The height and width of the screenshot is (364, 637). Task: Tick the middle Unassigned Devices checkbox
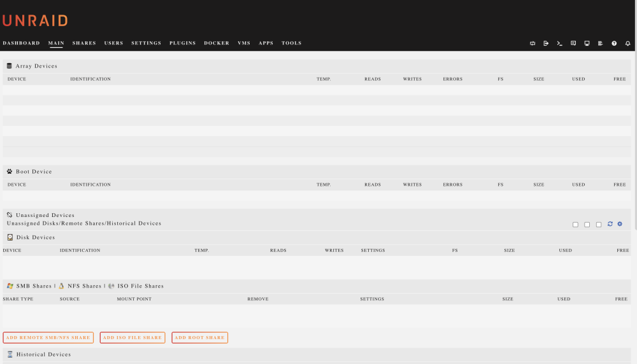click(x=587, y=225)
